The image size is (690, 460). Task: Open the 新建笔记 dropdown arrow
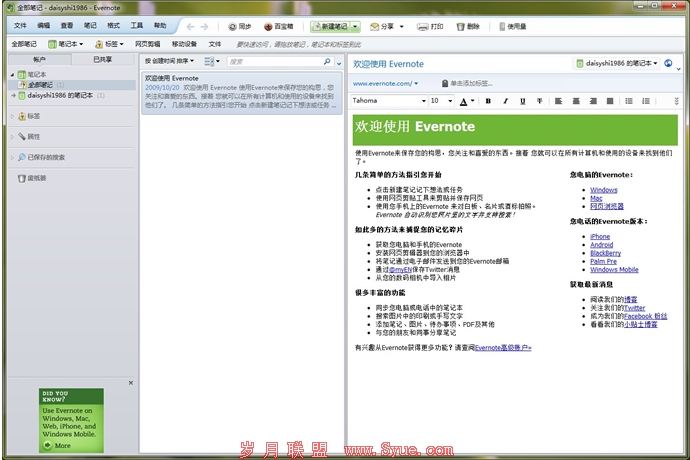point(356,27)
